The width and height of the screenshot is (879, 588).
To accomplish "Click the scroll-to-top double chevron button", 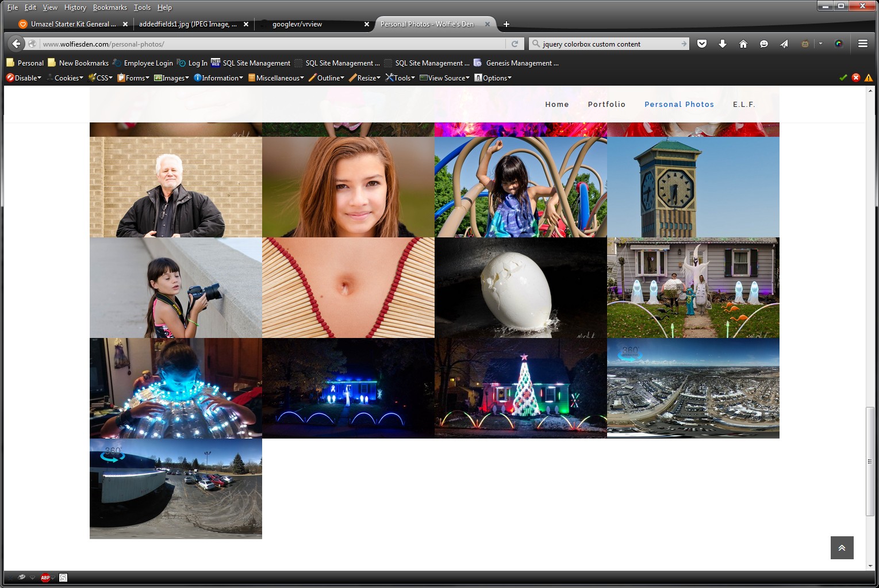I will click(x=842, y=548).
